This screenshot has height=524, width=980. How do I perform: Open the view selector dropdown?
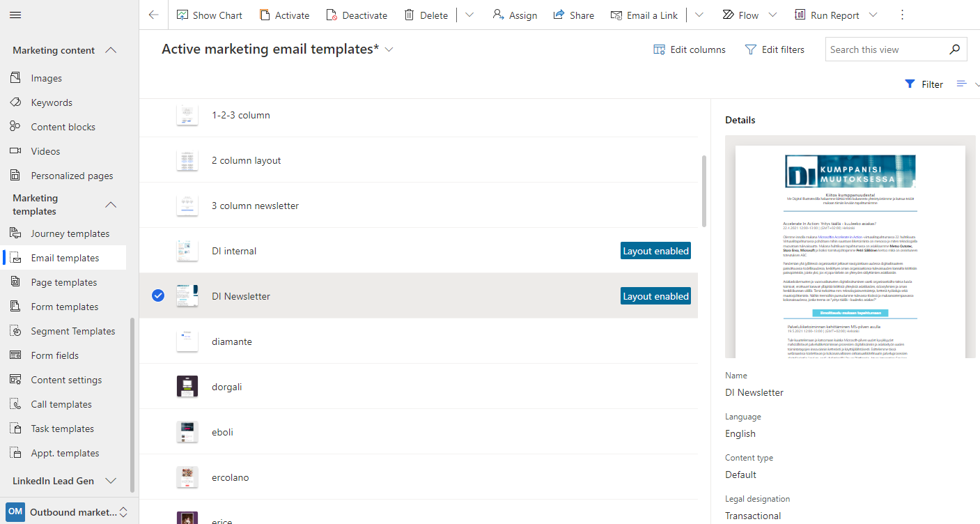pyautogui.click(x=389, y=49)
